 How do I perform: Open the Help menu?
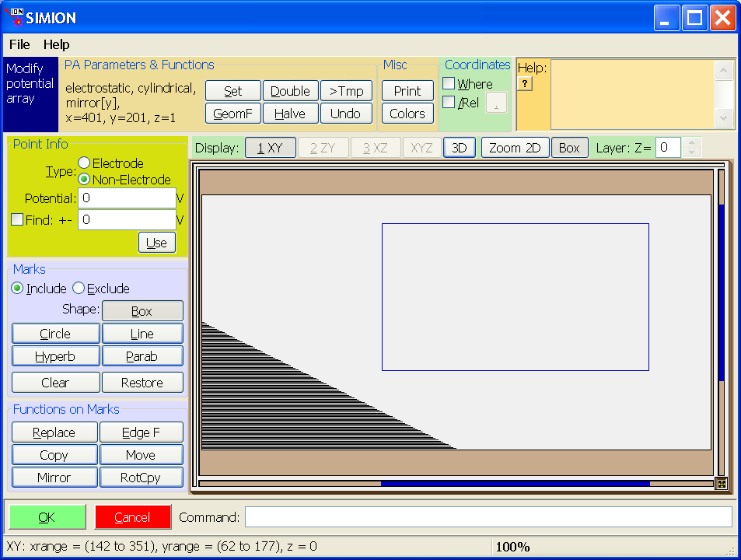tap(56, 44)
